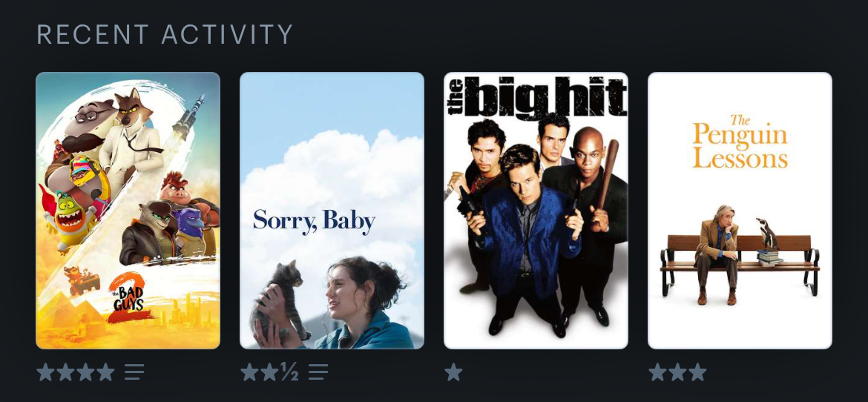Image resolution: width=868 pixels, height=402 pixels.
Task: Click the third star under The Penguin Lessons
Action: pyautogui.click(x=697, y=372)
